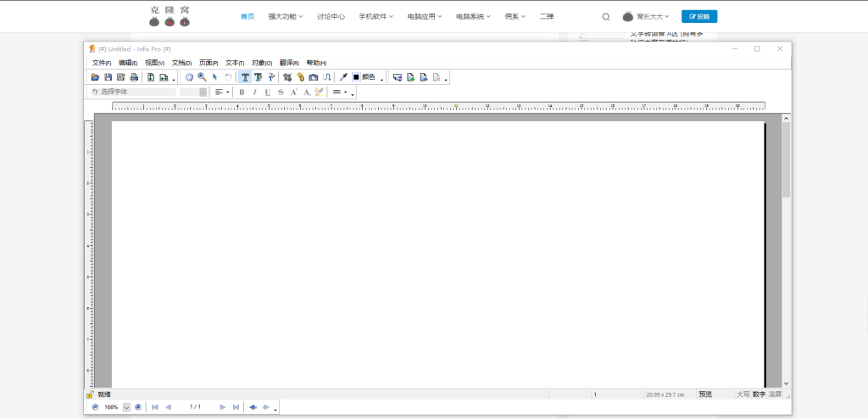Select the Eyedropper color picker tool
Viewport: 868px width, 419px height.
(343, 77)
